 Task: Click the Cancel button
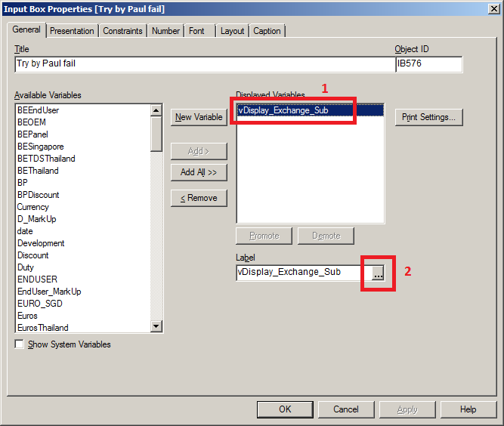point(346,409)
